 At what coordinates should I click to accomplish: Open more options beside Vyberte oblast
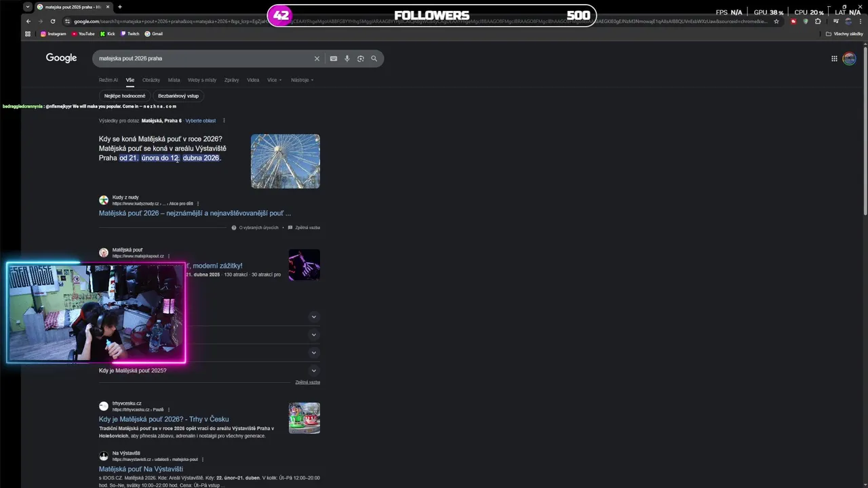click(224, 121)
